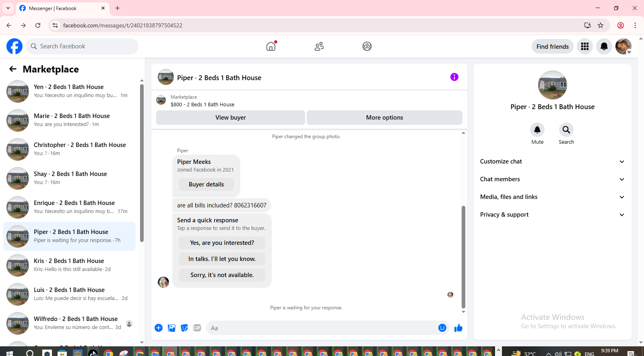Open Marie · 2 Beds 1 Bath House chat
644x356 pixels.
[x=69, y=120]
